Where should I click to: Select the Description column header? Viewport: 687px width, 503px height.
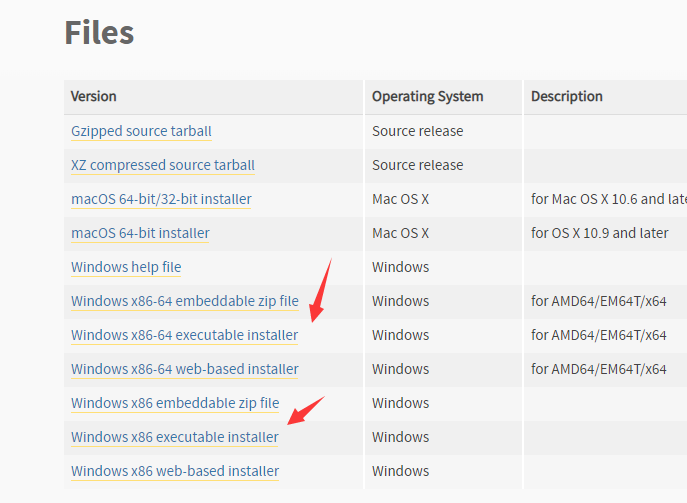click(566, 97)
